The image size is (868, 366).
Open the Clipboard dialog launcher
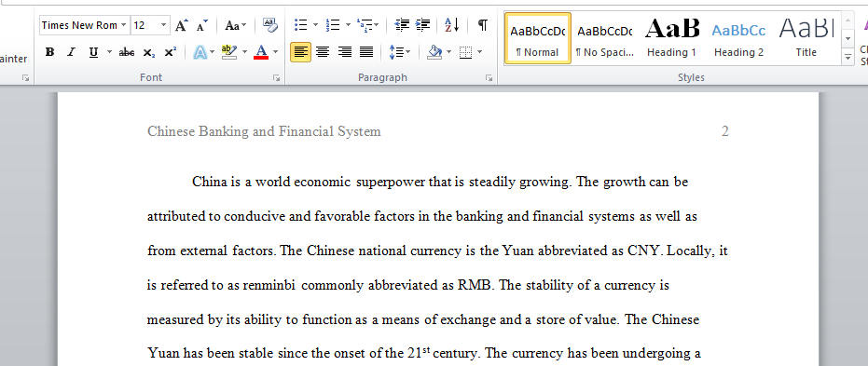click(x=25, y=78)
